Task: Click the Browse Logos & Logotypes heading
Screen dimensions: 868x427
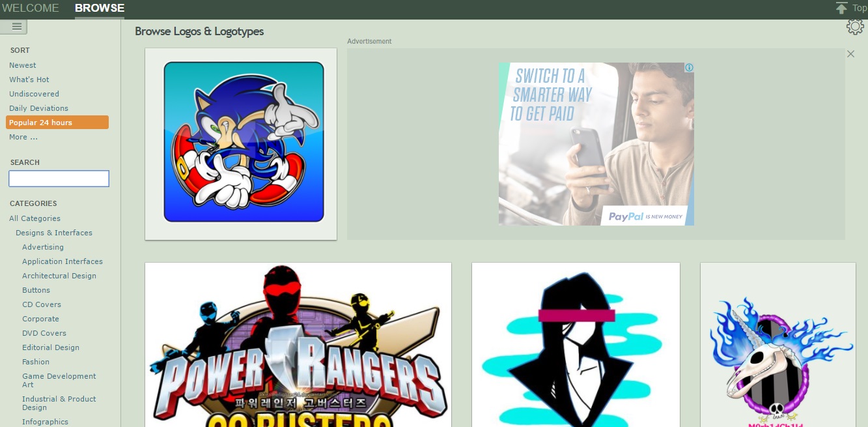Action: point(199,31)
